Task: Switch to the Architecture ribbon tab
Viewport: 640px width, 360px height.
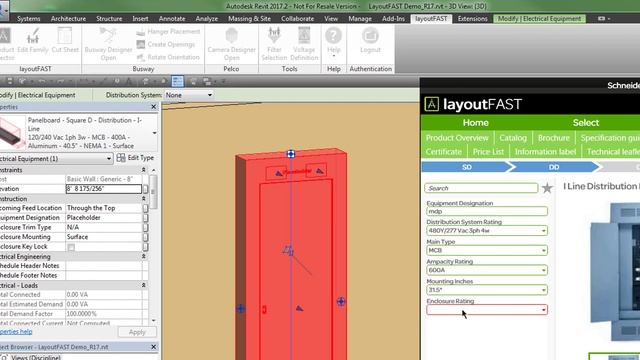Action: 68,18
